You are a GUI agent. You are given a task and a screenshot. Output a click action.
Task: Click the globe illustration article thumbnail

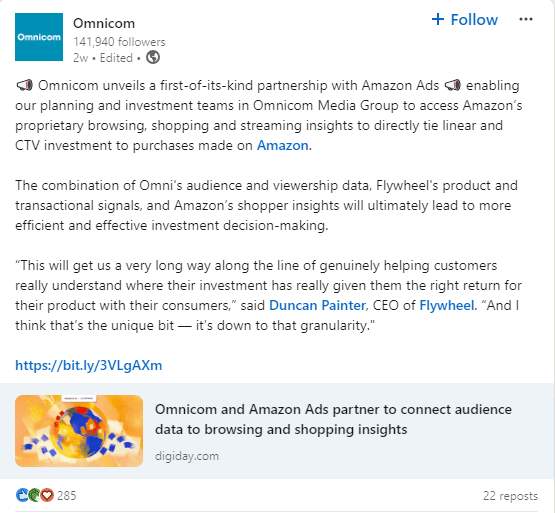79,431
